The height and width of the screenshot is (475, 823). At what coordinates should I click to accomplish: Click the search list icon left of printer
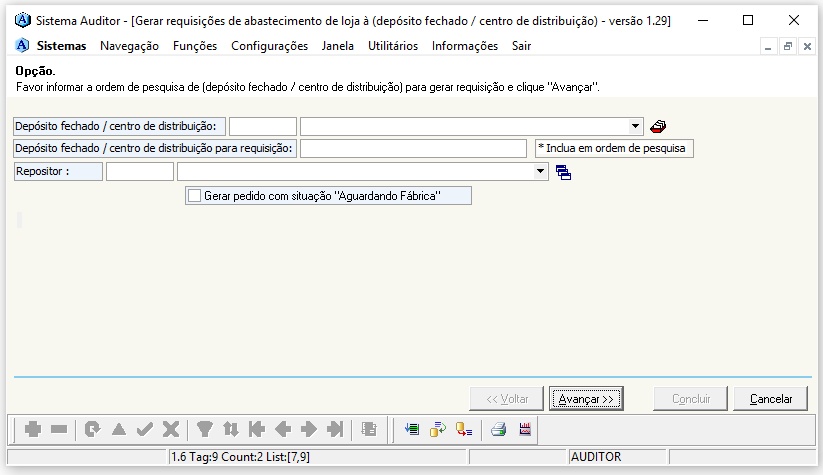tap(464, 429)
